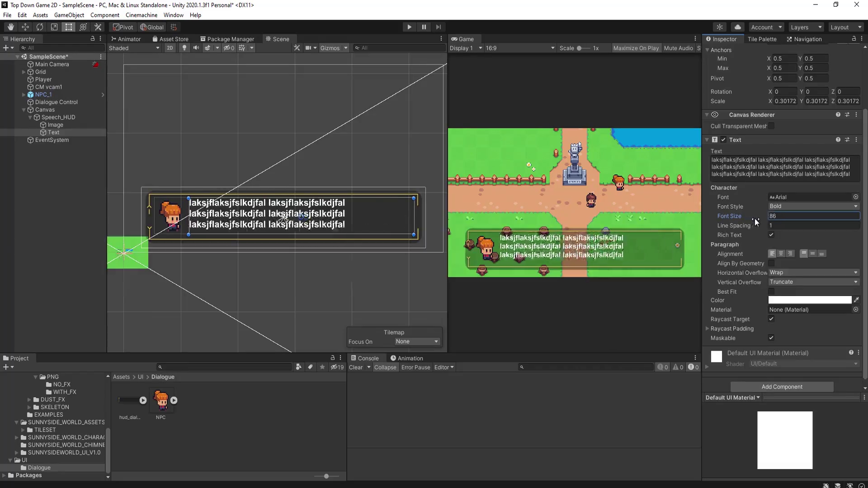Open the Font Style dropdown
868x488 pixels.
tap(813, 206)
